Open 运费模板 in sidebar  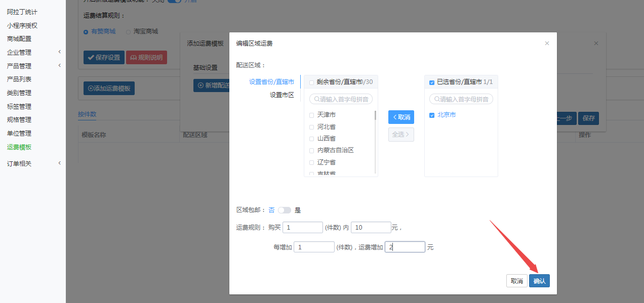tap(19, 147)
